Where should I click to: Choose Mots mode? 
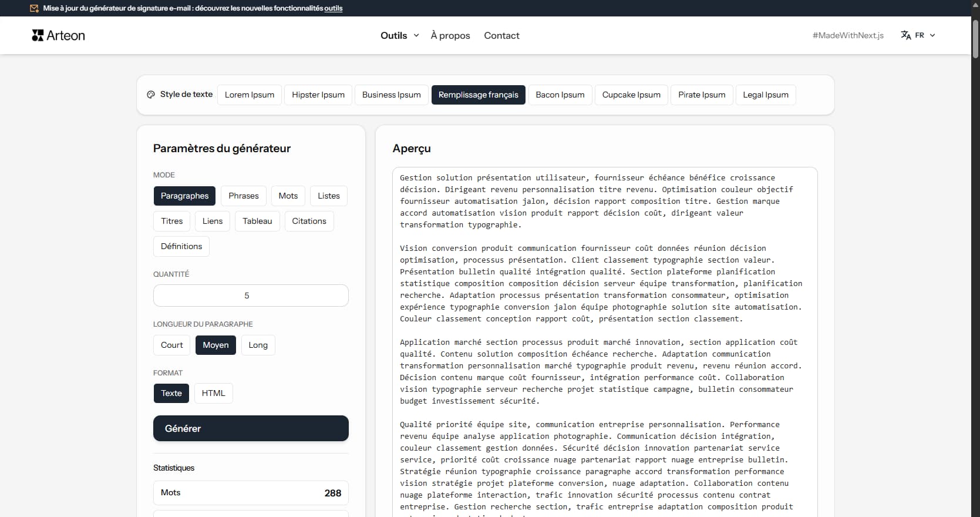(288, 196)
